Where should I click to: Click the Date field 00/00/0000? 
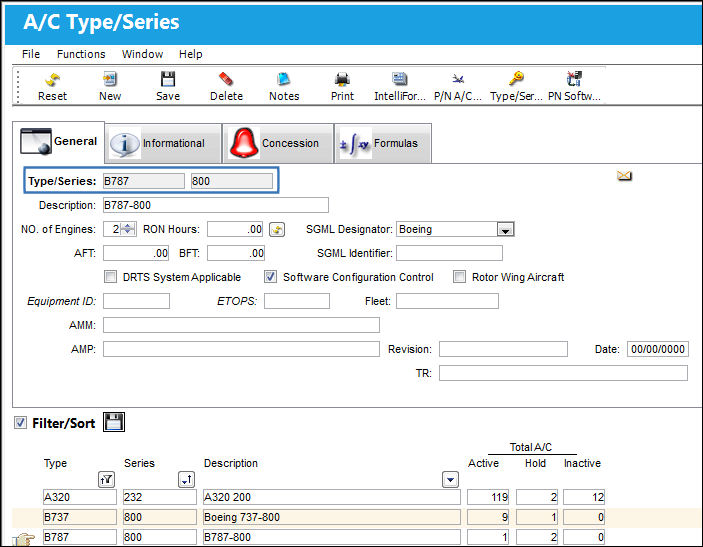[x=658, y=349]
